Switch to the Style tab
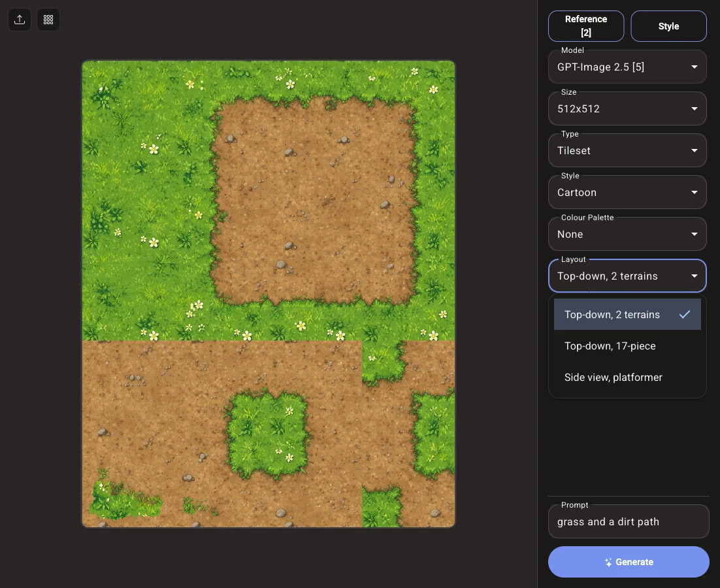 point(668,26)
